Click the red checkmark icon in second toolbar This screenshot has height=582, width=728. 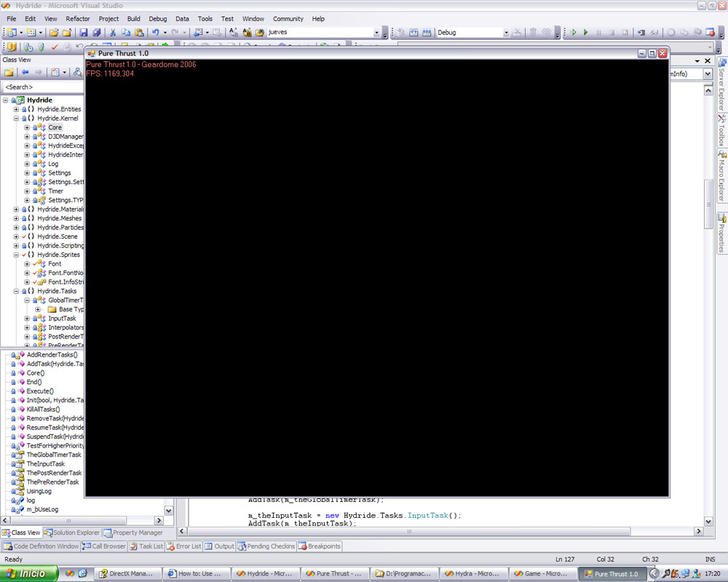click(55, 47)
